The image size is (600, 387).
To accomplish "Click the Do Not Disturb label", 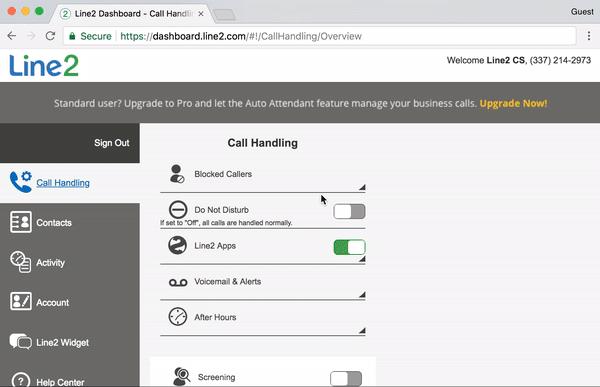I will click(222, 210).
